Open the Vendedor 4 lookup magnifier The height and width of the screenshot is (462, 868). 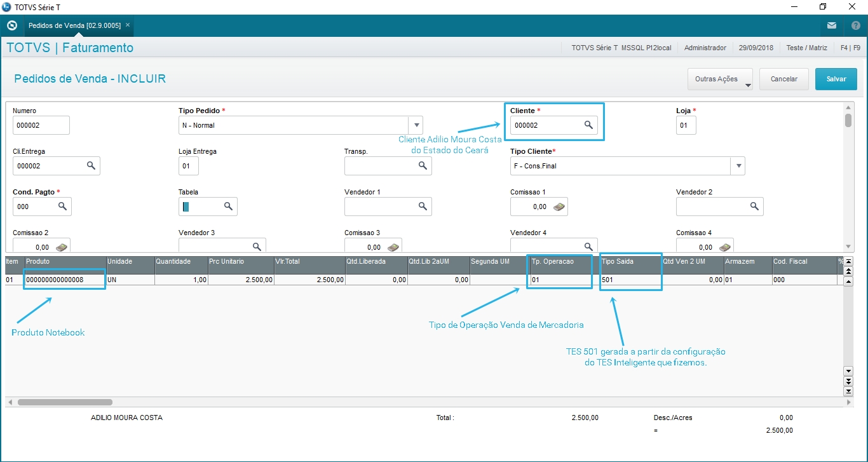(589, 247)
